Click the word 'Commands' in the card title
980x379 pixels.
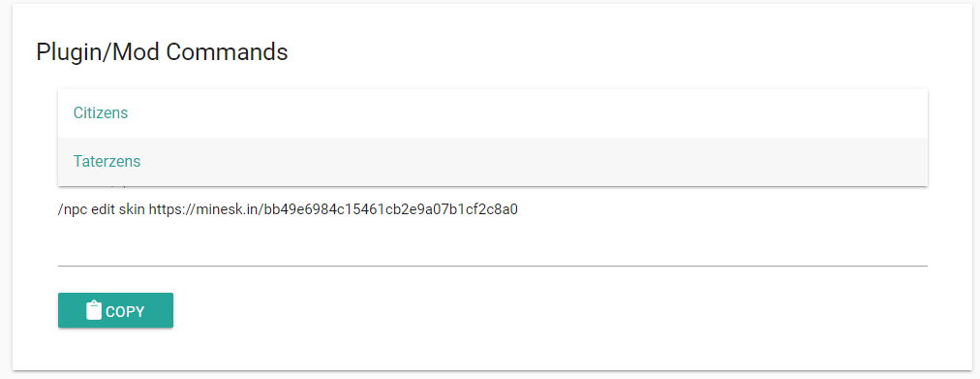(x=227, y=52)
